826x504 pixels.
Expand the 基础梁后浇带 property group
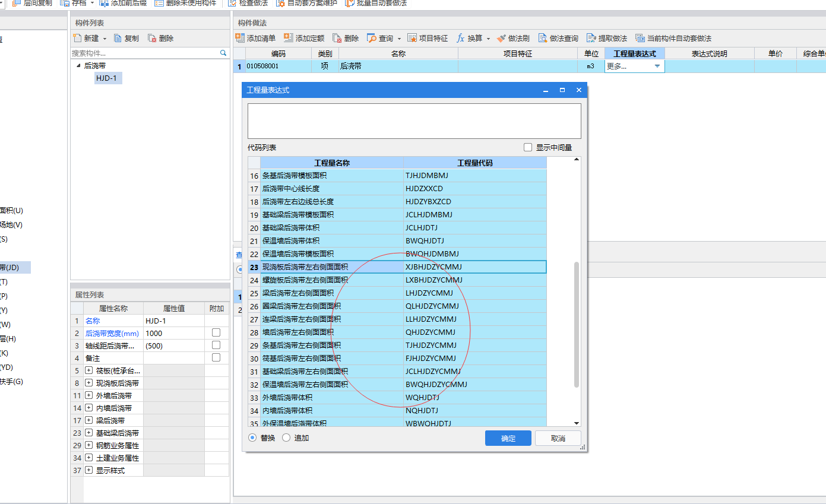tap(89, 433)
